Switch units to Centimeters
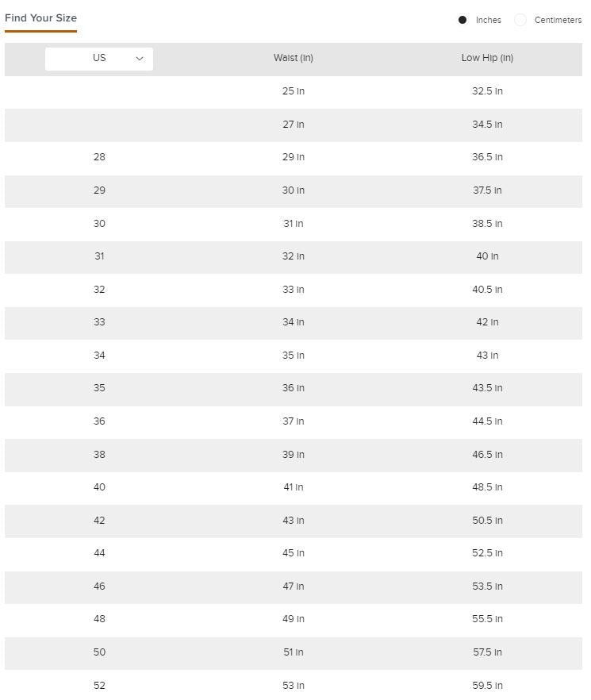Screen dimensions: 591x700 520,20
